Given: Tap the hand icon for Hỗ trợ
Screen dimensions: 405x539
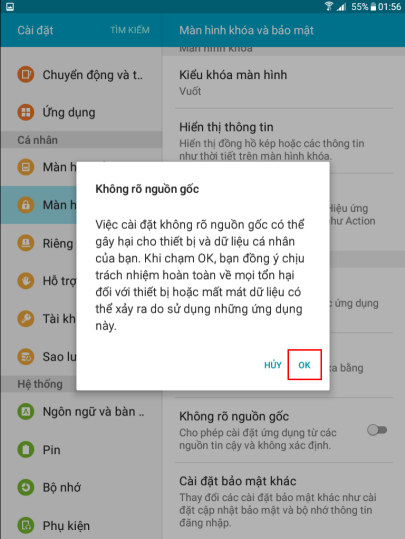Looking at the screenshot, I should (26, 281).
